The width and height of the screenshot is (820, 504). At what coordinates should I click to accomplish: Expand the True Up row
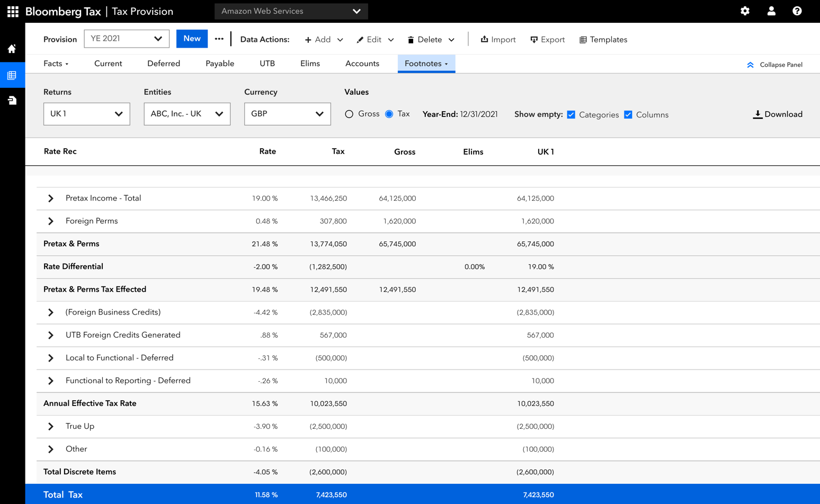tap(51, 426)
